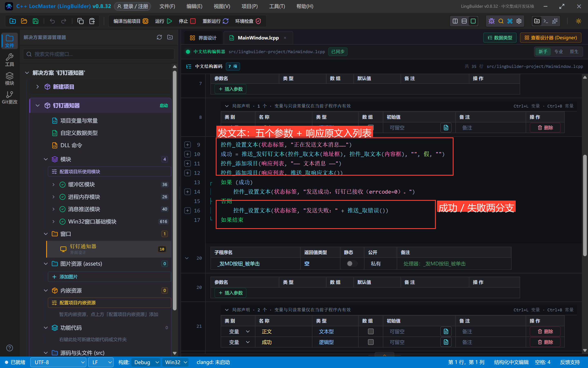Image resolution: width=588 pixels, height=368 pixels.
Task: Open the Git更改 sidebar panel
Action: 9,97
